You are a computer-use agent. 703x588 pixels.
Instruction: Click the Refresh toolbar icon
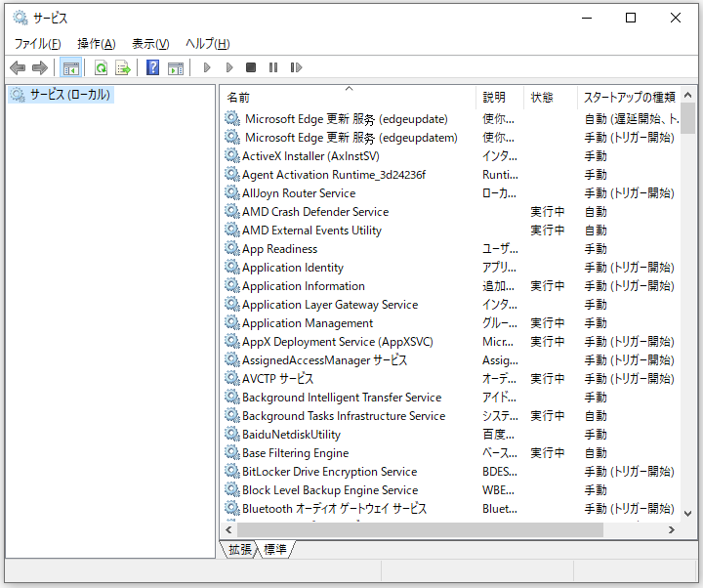[x=102, y=67]
